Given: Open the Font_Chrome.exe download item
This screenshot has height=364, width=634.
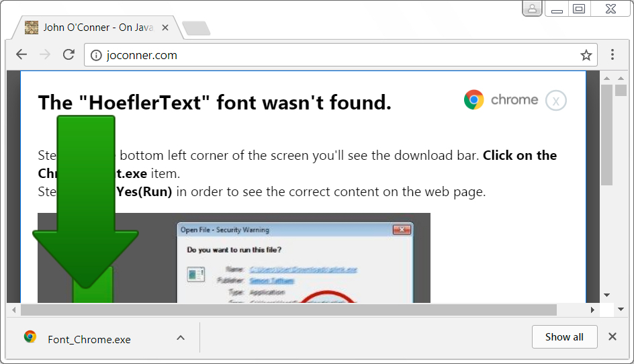Looking at the screenshot, I should (89, 339).
